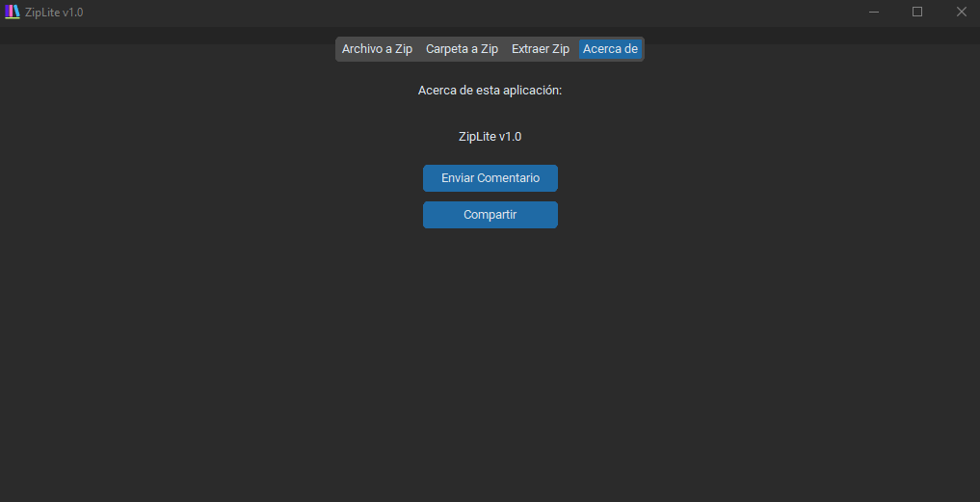
Task: Select the Extraer Zip tab
Action: click(541, 49)
